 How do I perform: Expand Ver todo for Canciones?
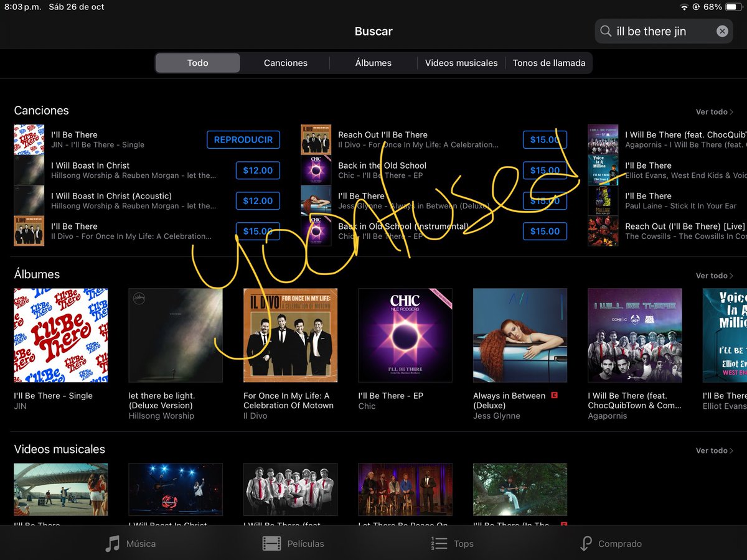[x=715, y=112]
